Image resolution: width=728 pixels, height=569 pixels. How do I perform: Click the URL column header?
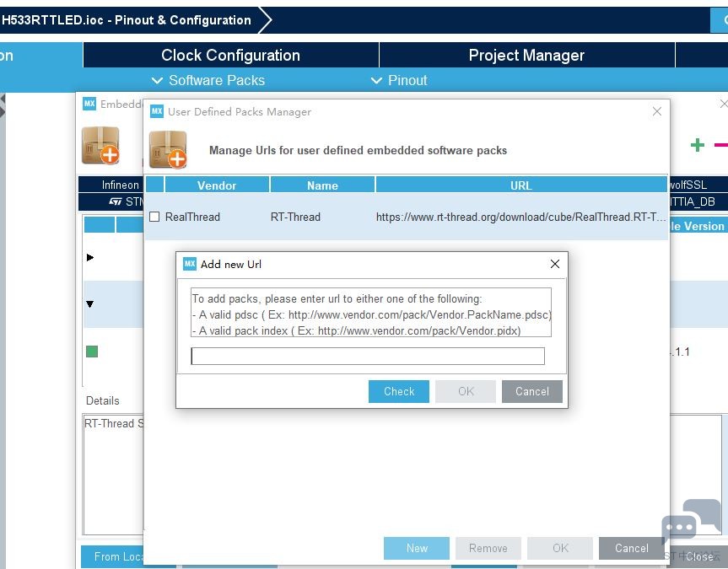coord(521,185)
